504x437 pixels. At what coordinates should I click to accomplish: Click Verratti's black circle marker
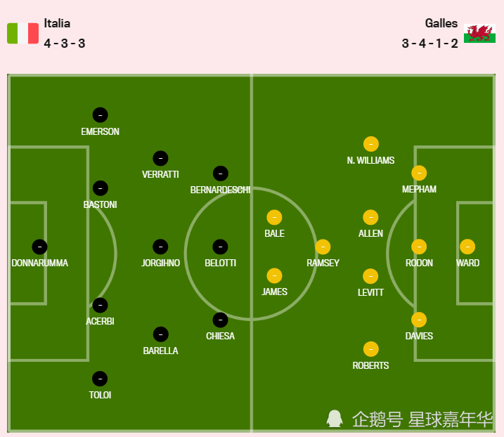[160, 158]
